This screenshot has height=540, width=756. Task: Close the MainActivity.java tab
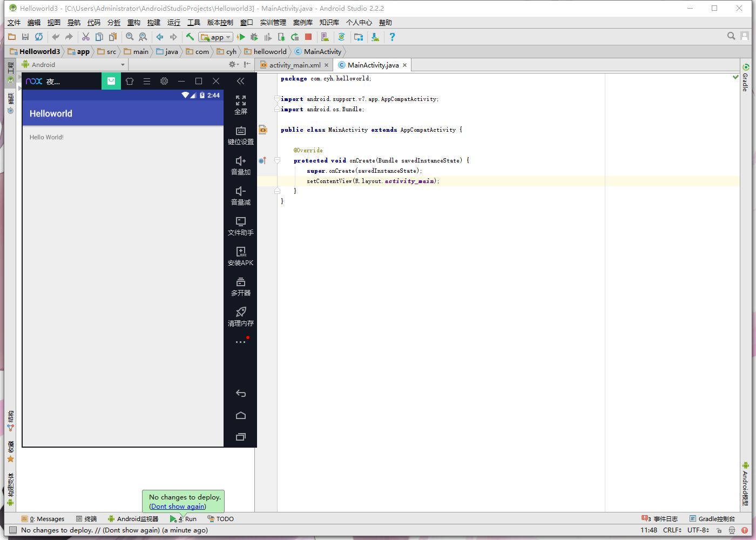(404, 65)
